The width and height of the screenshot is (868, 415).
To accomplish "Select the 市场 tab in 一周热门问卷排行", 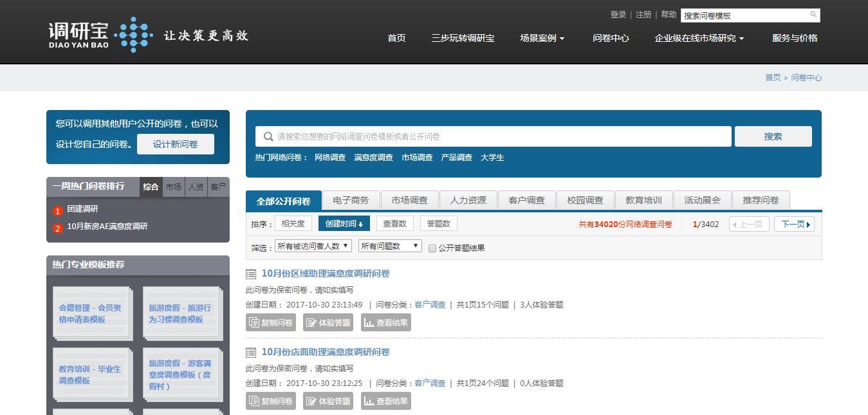I will pyautogui.click(x=172, y=187).
